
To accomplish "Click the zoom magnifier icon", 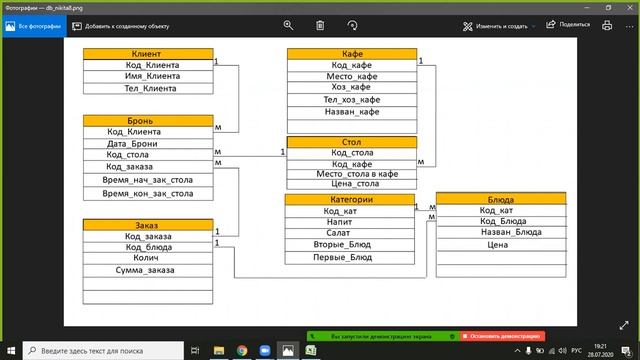I will (288, 25).
